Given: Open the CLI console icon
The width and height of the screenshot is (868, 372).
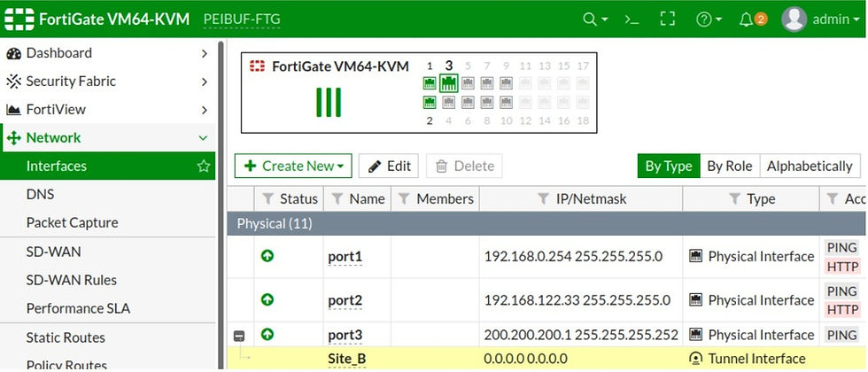Looking at the screenshot, I should [x=632, y=19].
